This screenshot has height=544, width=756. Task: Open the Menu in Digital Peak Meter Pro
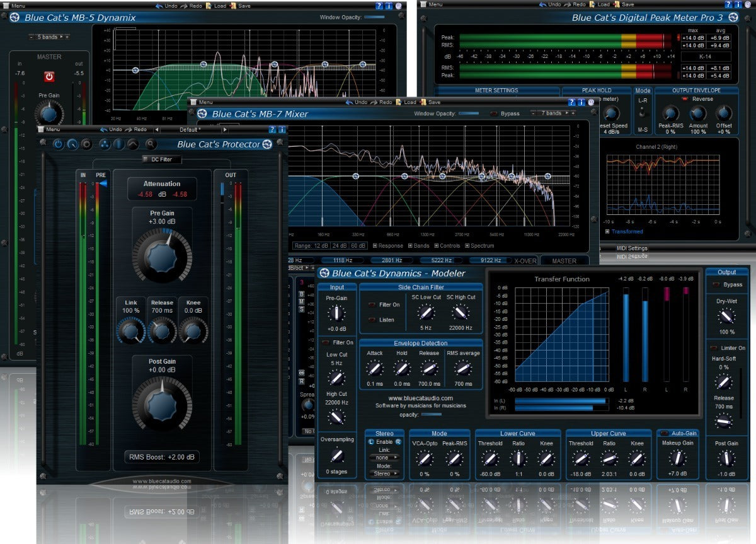(432, 4)
